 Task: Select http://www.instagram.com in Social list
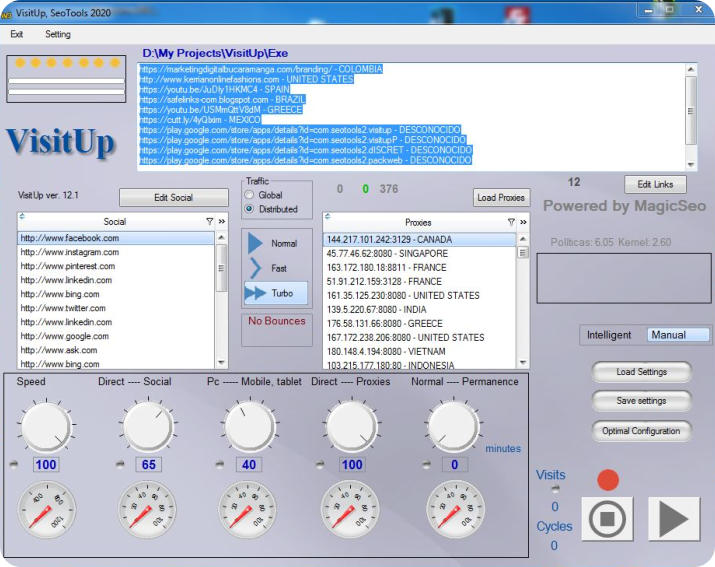pos(116,252)
